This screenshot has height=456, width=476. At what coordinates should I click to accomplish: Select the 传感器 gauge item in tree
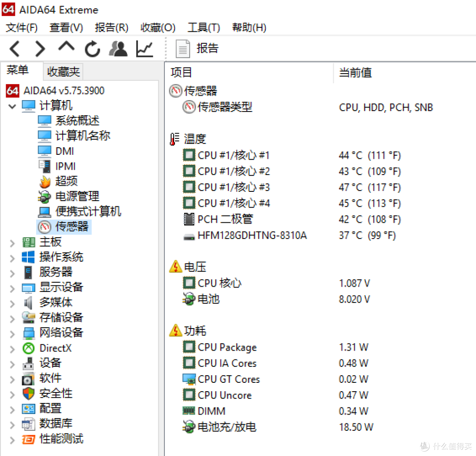(64, 227)
